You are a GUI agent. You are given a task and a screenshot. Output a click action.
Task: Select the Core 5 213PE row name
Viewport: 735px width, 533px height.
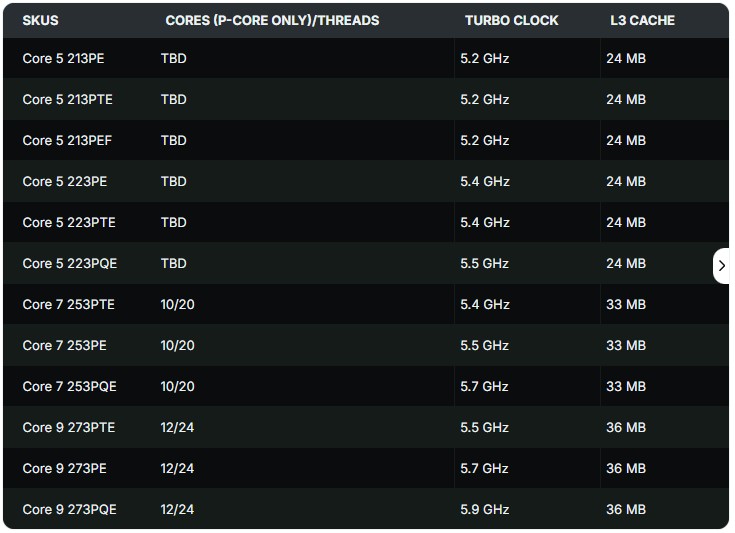(x=63, y=59)
